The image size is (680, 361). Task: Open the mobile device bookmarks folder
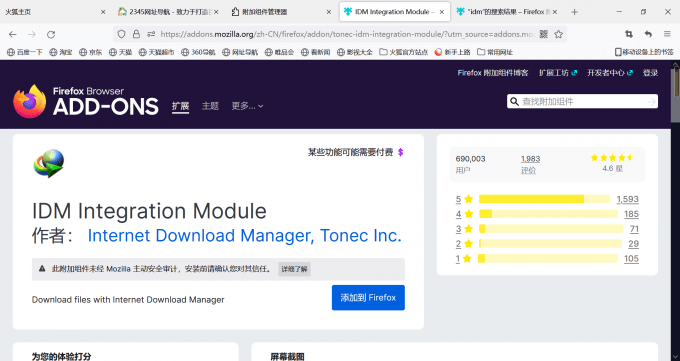click(644, 52)
